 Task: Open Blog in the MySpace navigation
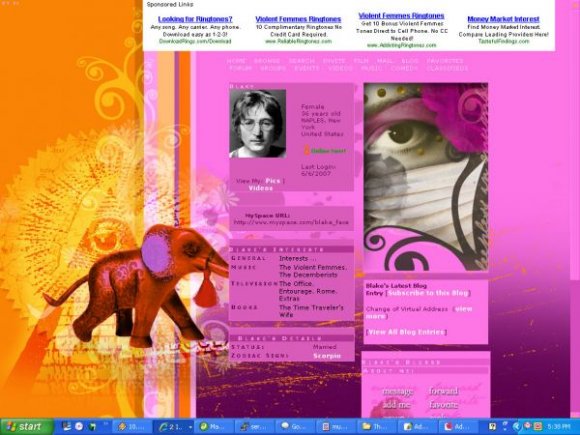(x=410, y=61)
